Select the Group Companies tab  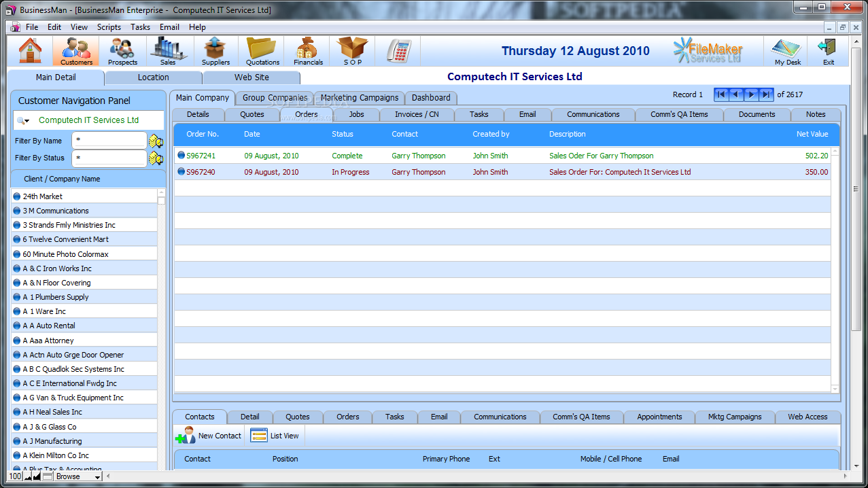(x=275, y=98)
